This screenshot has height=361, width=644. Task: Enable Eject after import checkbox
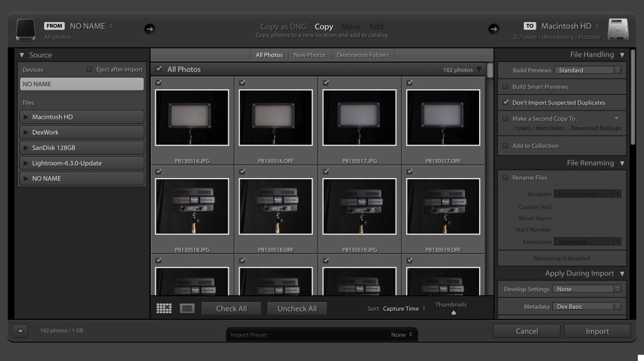(89, 69)
